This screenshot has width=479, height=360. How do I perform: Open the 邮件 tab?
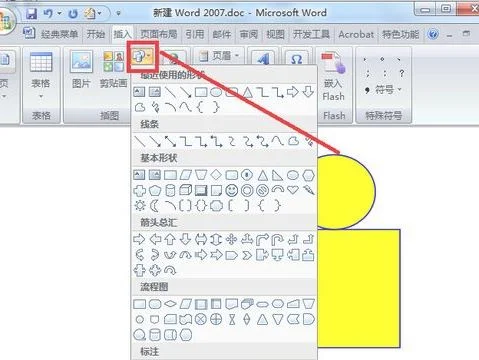(x=222, y=34)
